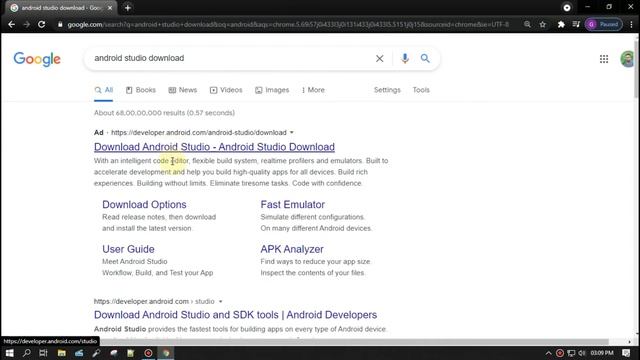Image resolution: width=640 pixels, height=360 pixels.
Task: Click the lock icon in the address bar
Action: coord(60,24)
